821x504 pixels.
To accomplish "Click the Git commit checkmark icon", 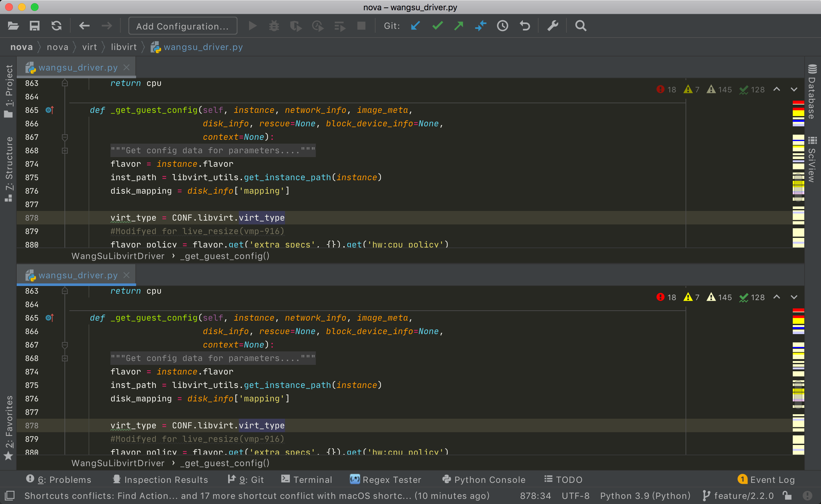I will (437, 26).
